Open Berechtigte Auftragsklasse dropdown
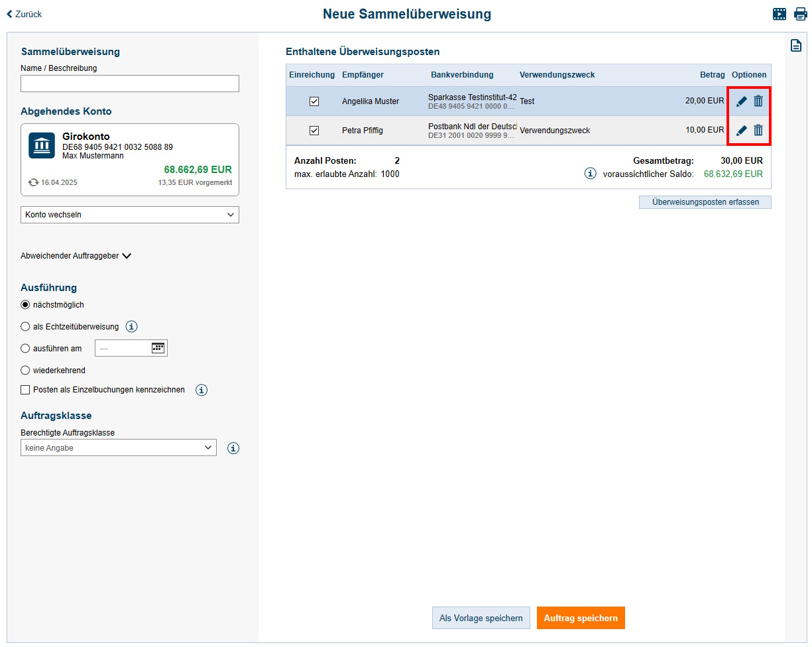The height and width of the screenshot is (647, 812). pos(119,448)
